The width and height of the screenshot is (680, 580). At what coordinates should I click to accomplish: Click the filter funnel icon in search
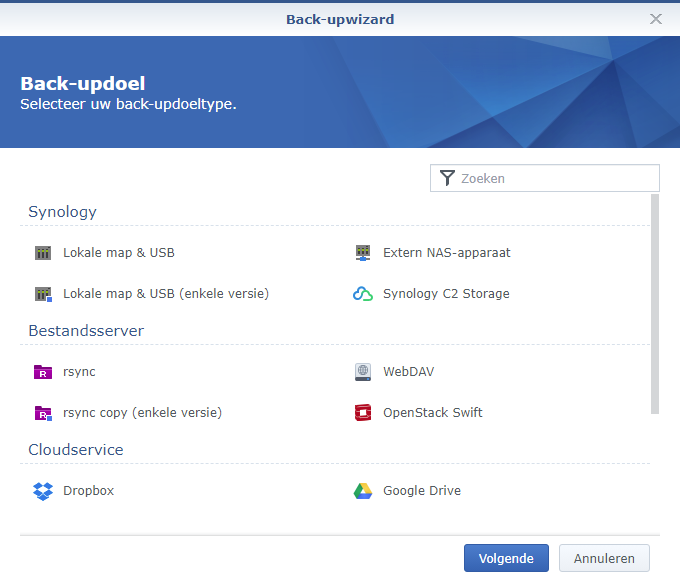(x=447, y=178)
